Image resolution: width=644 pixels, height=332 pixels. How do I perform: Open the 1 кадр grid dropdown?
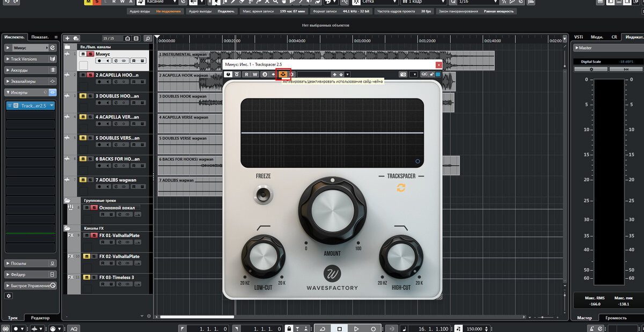coord(425,2)
